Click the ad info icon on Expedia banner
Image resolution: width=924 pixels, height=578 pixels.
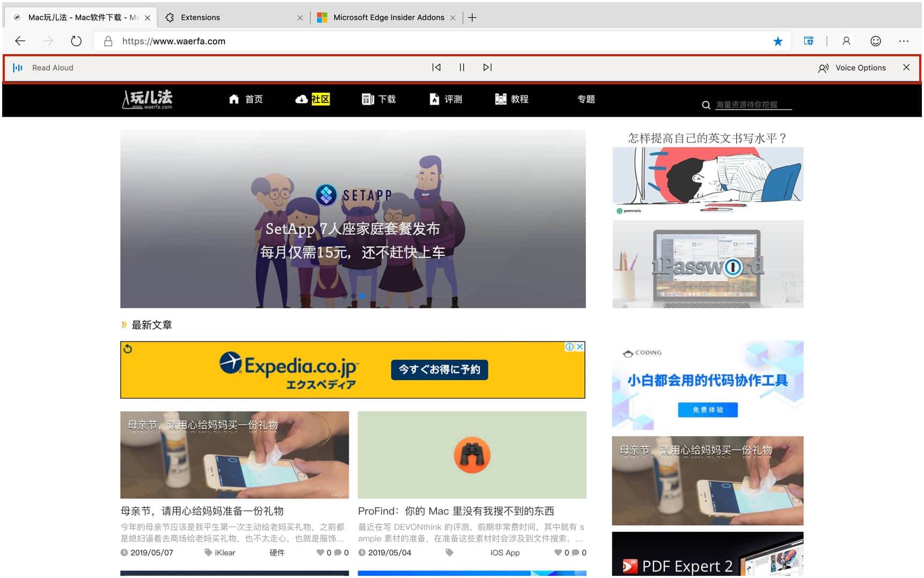570,347
